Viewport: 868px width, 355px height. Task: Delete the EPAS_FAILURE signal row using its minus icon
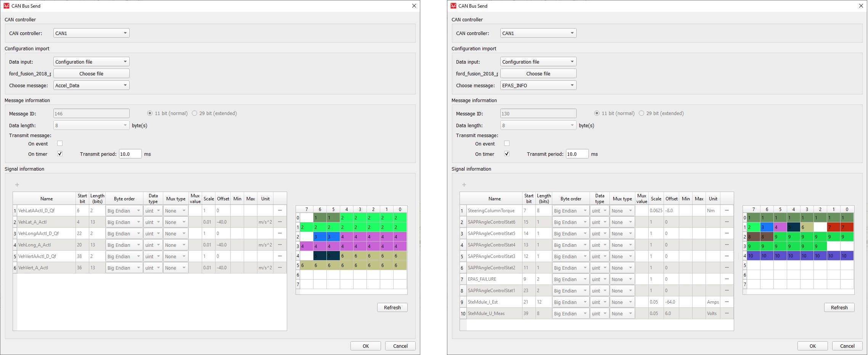tap(727, 279)
